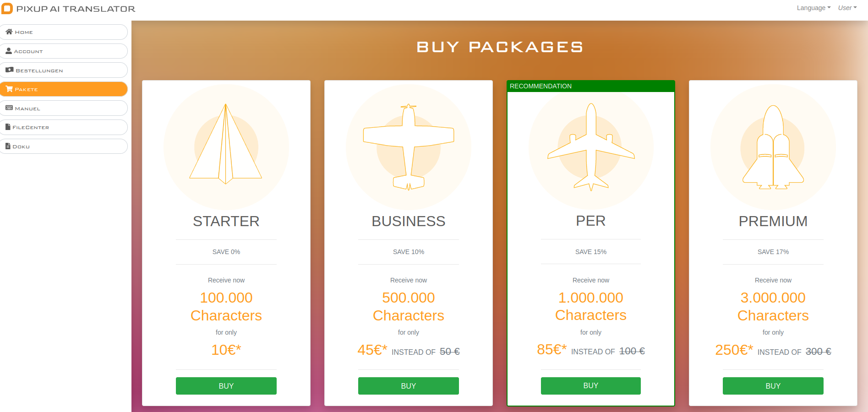Click the space shuttle Premium illustration
The image size is (868, 412).
(773, 147)
